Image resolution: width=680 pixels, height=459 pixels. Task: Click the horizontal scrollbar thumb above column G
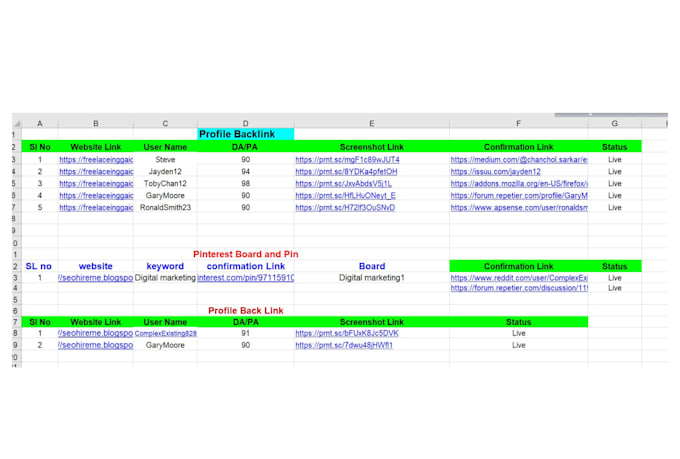611,115
